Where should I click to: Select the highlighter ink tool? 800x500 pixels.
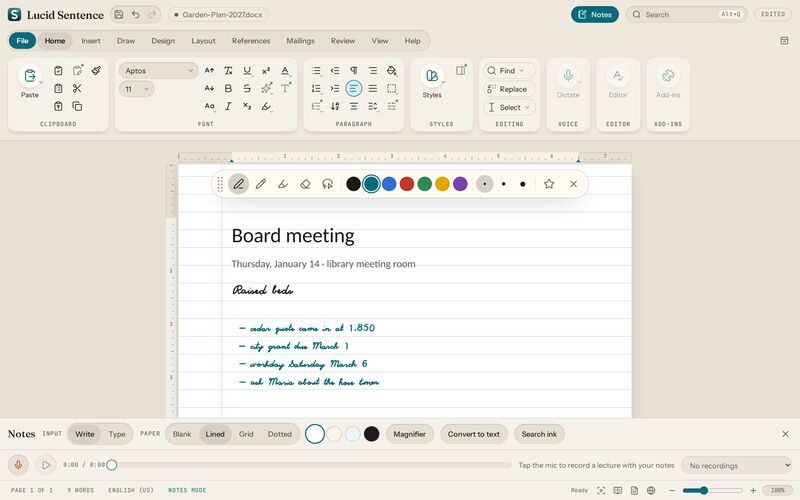(283, 184)
